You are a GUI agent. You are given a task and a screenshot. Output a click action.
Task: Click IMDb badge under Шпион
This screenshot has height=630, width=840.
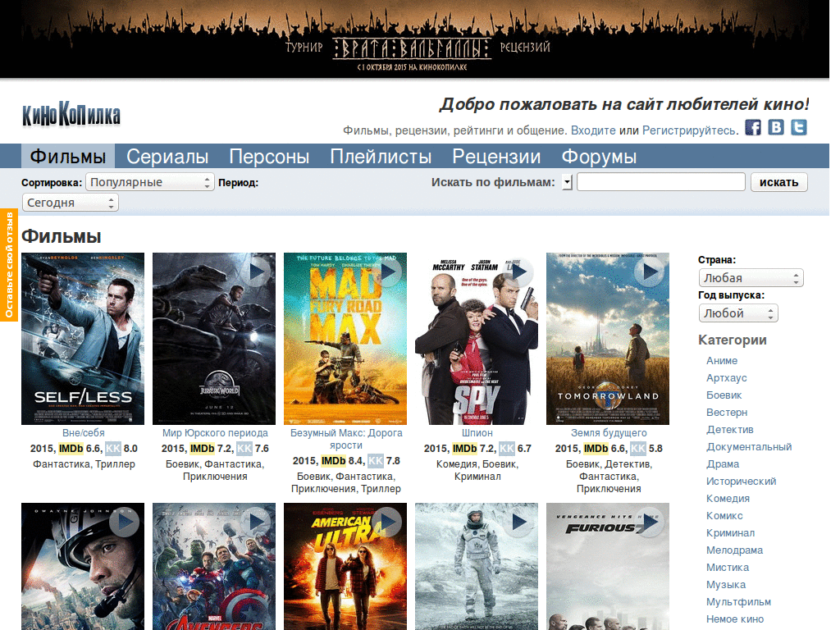click(x=464, y=449)
